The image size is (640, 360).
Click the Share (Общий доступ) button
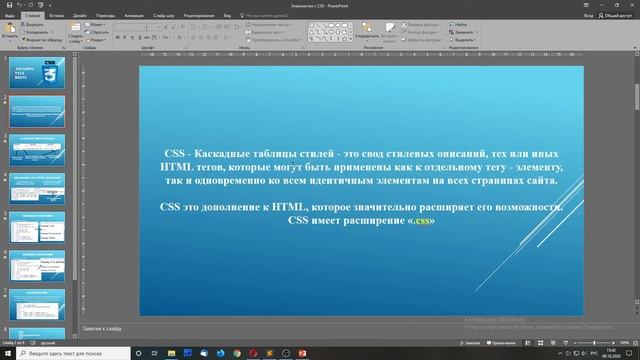coord(616,16)
